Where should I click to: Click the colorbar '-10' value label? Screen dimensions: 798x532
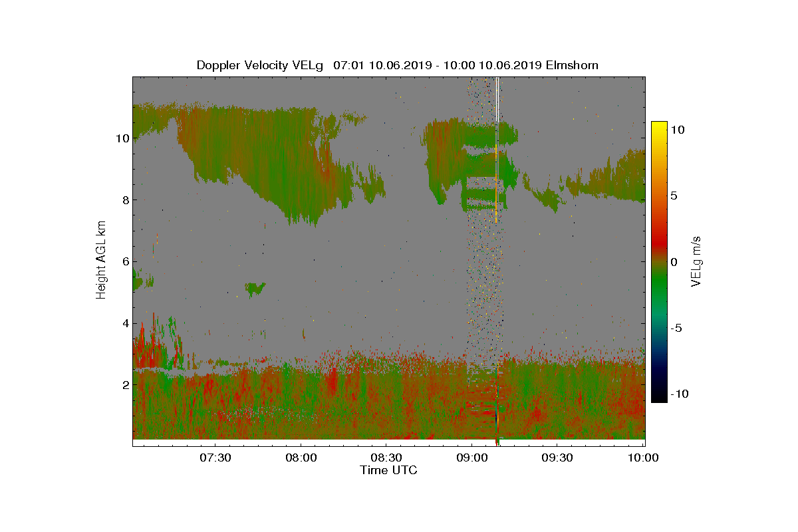[679, 394]
